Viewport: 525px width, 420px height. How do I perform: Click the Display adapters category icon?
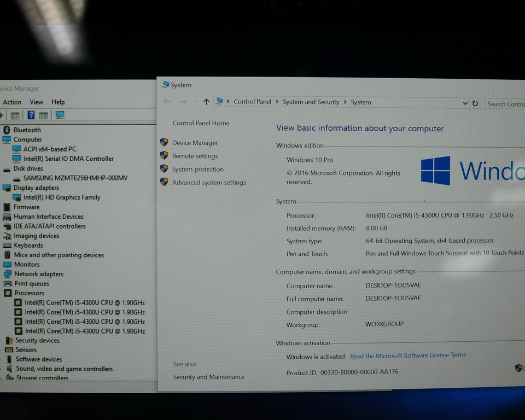pos(7,188)
